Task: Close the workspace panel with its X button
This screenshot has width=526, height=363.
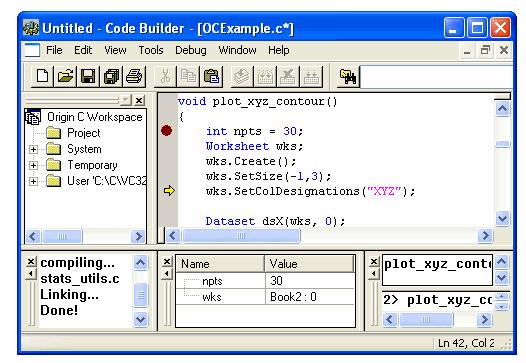Action: click(x=139, y=100)
